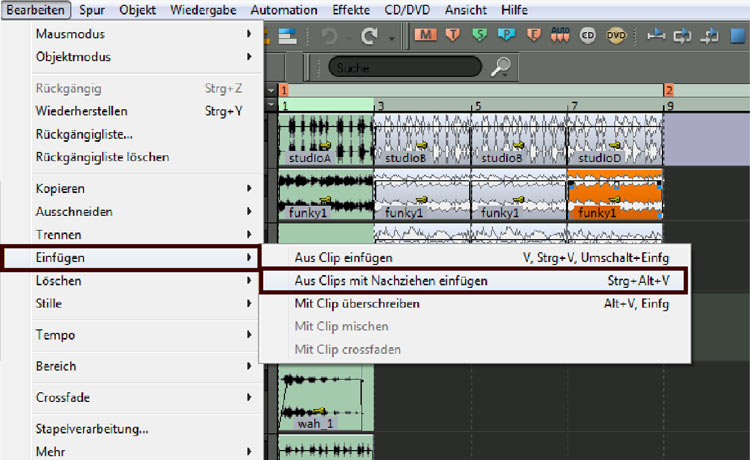Open the Automation menu
The image size is (750, 460).
(x=284, y=10)
